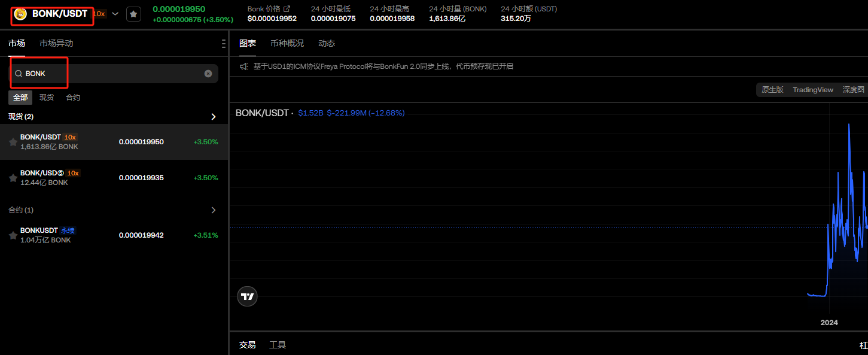This screenshot has height=355, width=868.
Task: Switch to the 市场 tab
Action: (x=17, y=43)
